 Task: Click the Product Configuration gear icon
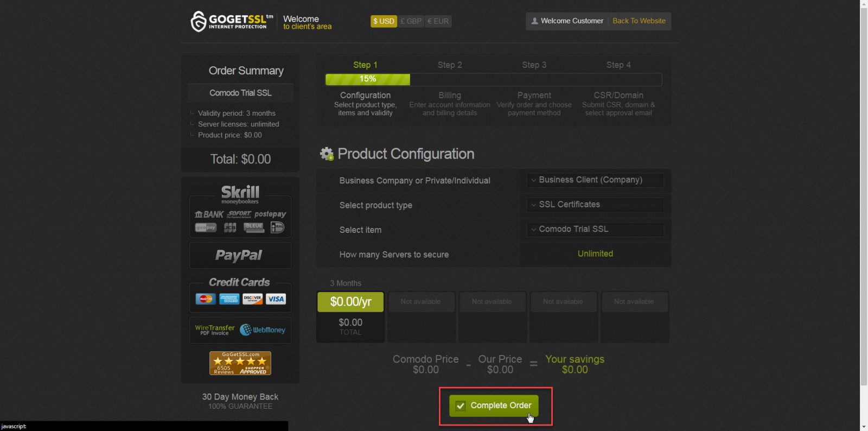pos(327,154)
